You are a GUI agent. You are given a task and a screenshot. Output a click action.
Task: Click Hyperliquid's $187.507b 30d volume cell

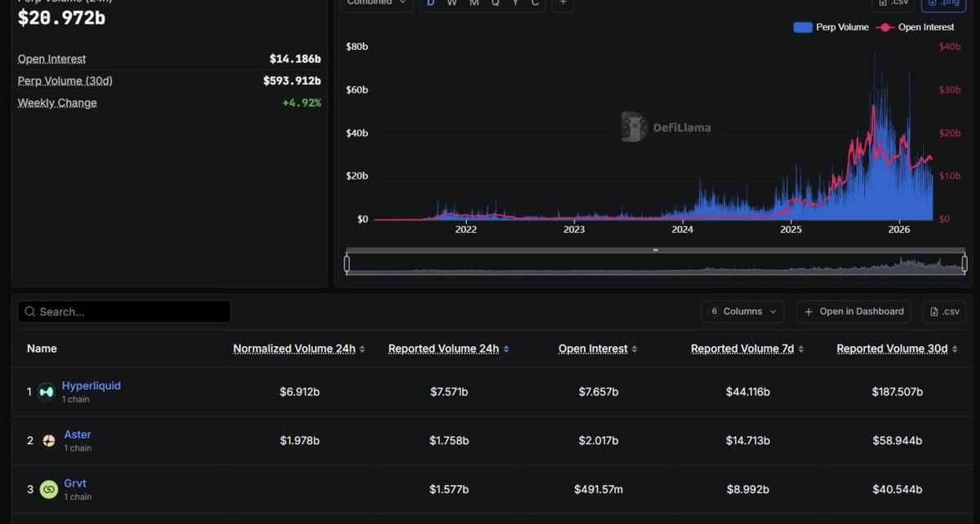(898, 393)
